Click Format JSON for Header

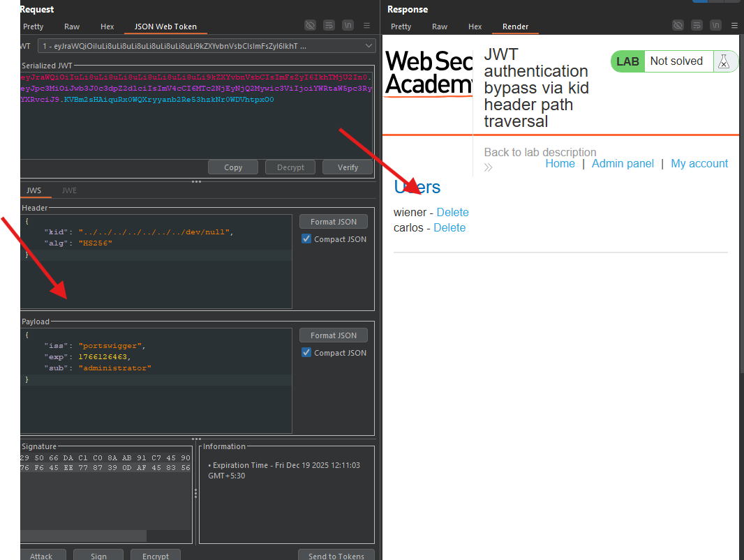click(334, 222)
